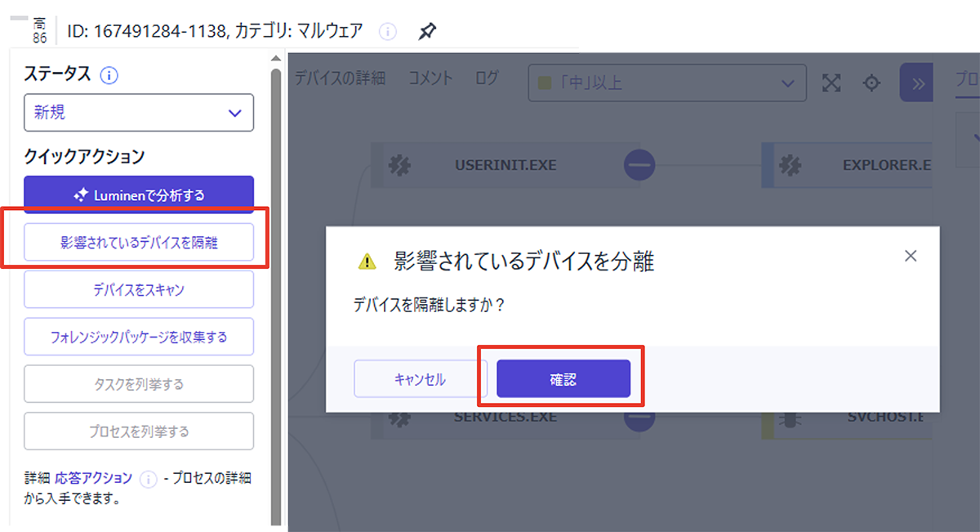Click the center target locate icon
The height and width of the screenshot is (532, 980).
[872, 83]
